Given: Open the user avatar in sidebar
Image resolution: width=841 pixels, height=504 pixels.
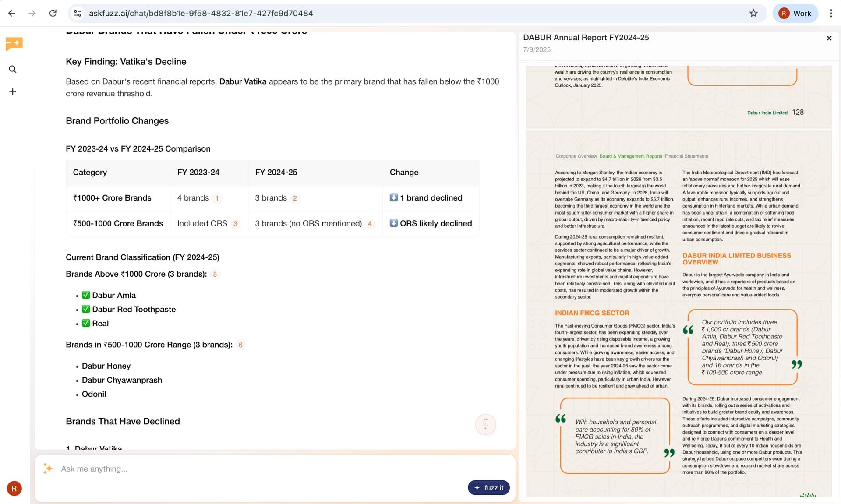Looking at the screenshot, I should tap(14, 488).
